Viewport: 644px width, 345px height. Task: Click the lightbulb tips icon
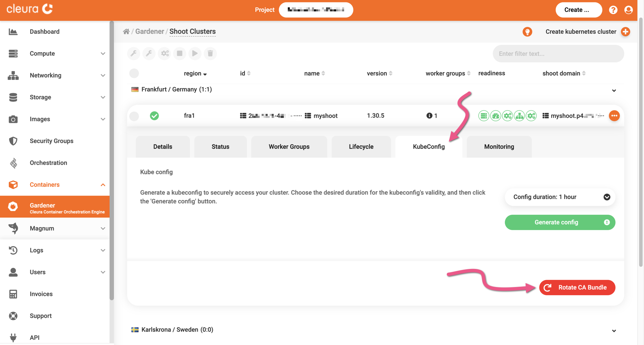(527, 32)
